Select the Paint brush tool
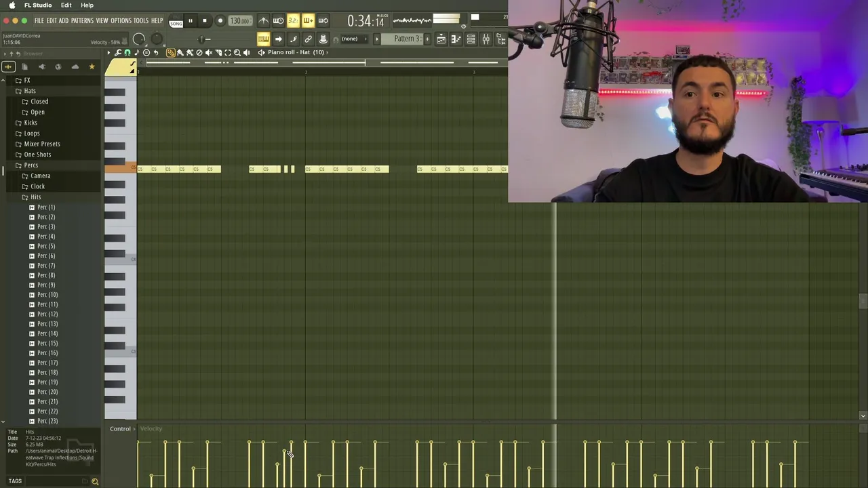This screenshot has height=488, width=868. (180, 52)
